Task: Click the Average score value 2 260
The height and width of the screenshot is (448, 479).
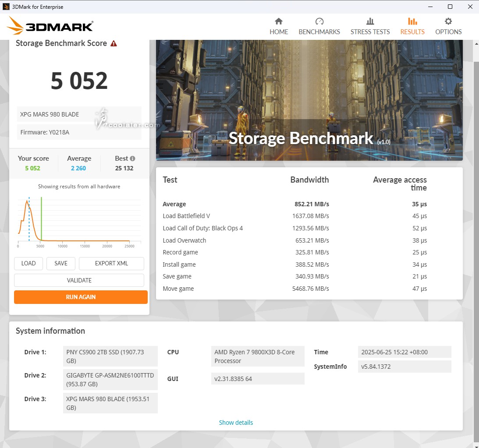Action: (x=78, y=168)
